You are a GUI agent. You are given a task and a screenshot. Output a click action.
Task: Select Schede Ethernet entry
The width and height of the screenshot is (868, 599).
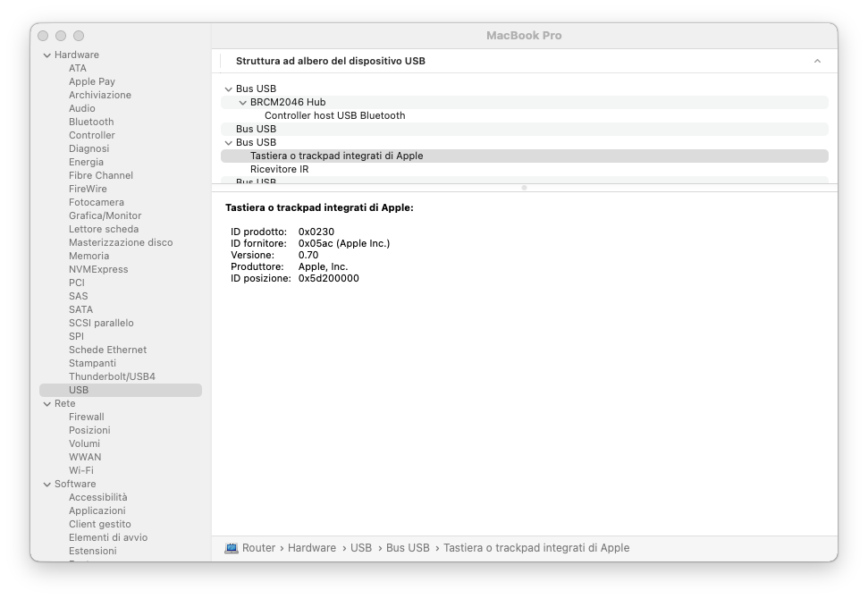(x=107, y=350)
